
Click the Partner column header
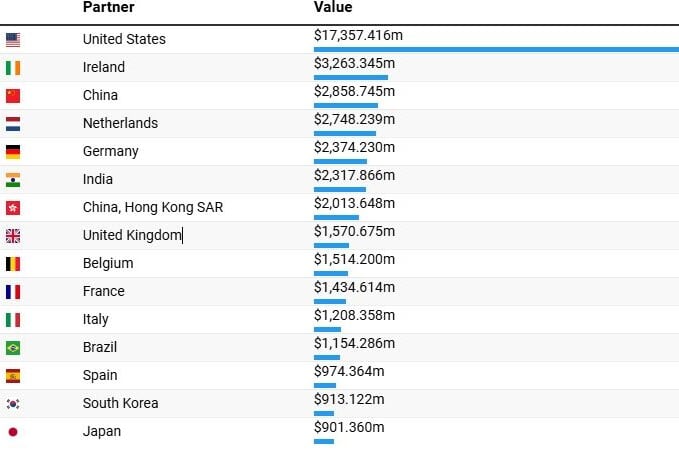[x=108, y=8]
